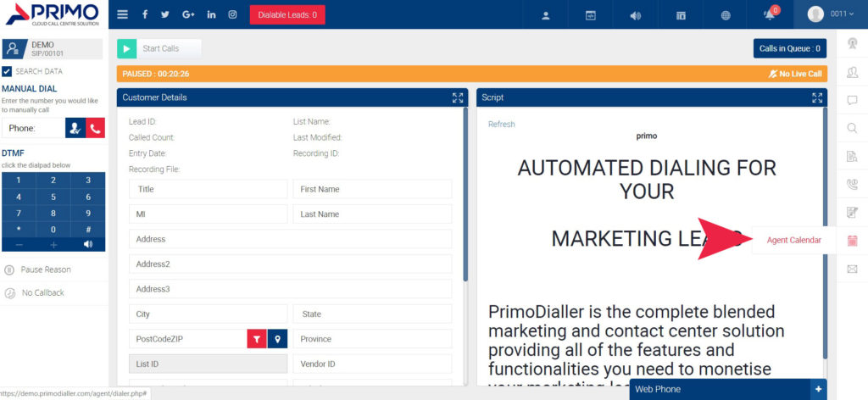This screenshot has height=400, width=868.
Task: Click the MI input field
Action: tap(209, 214)
